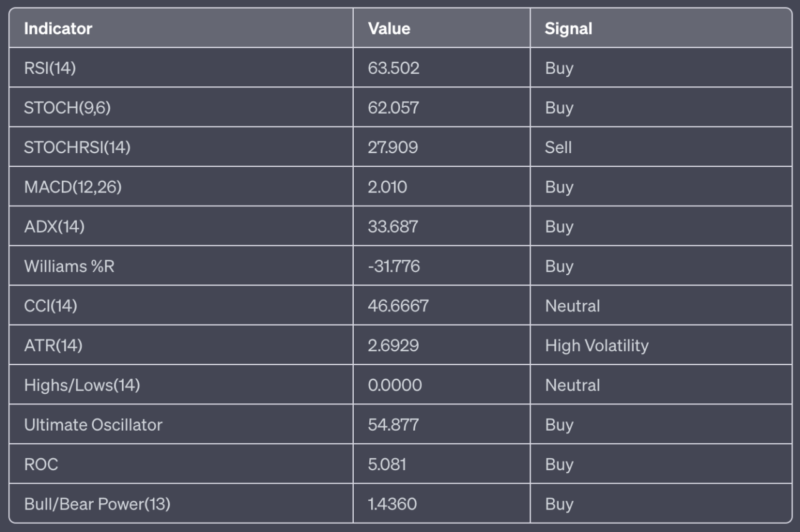Click the Buy signal for RSI(14)

coord(559,68)
